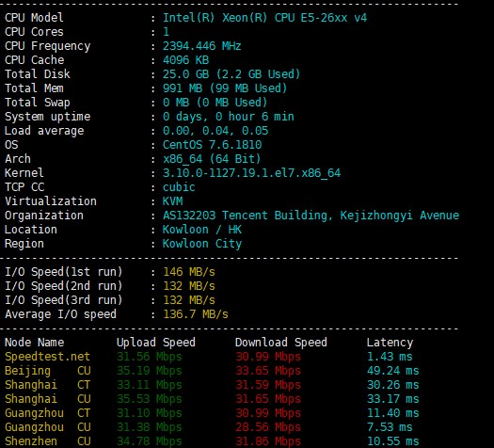Click the Beijing CU latency 49.24 ms
Screen dimensions: 494x448
pyautogui.click(x=393, y=371)
